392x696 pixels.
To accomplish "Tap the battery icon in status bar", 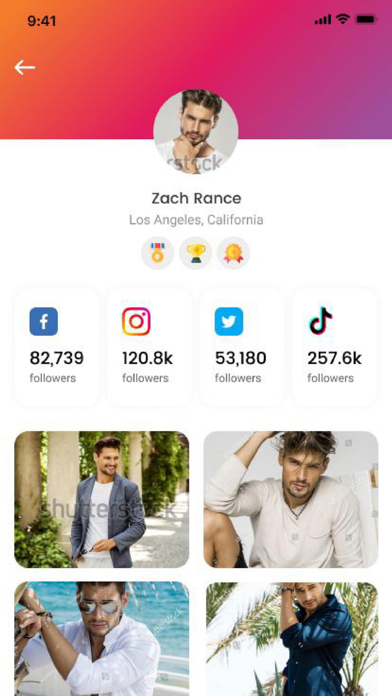I will pyautogui.click(x=367, y=20).
